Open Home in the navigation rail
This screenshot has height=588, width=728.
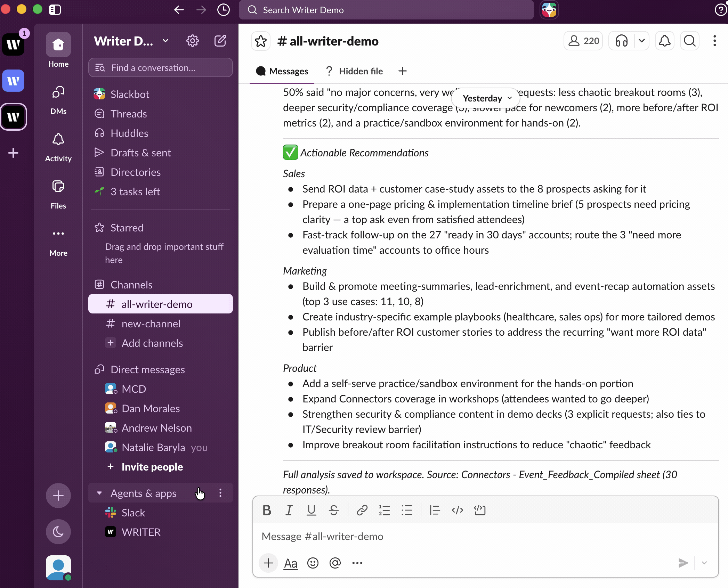[58, 51]
